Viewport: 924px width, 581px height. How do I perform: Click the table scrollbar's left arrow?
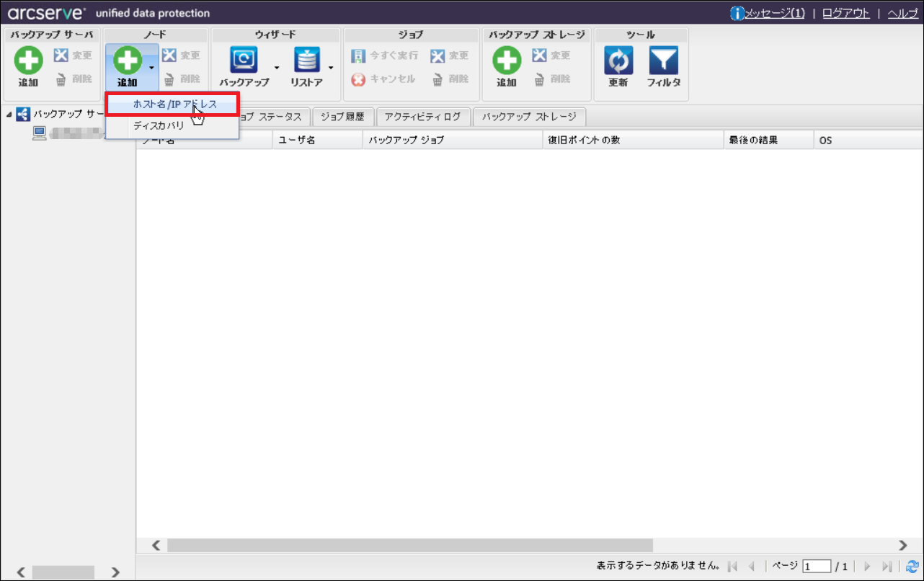tap(155, 546)
